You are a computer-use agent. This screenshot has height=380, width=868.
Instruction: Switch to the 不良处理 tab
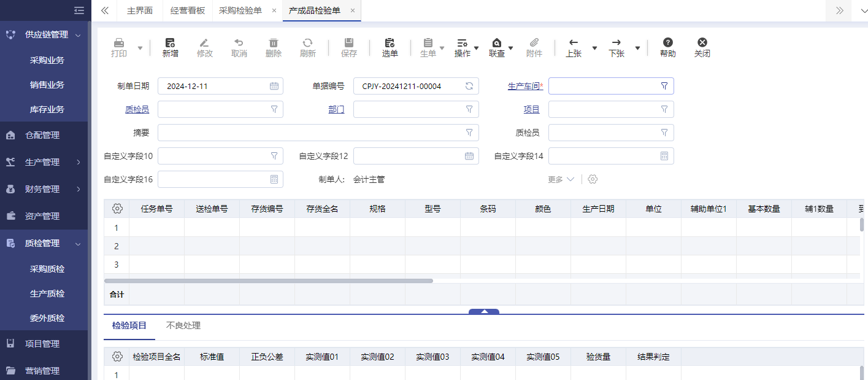pyautogui.click(x=183, y=325)
